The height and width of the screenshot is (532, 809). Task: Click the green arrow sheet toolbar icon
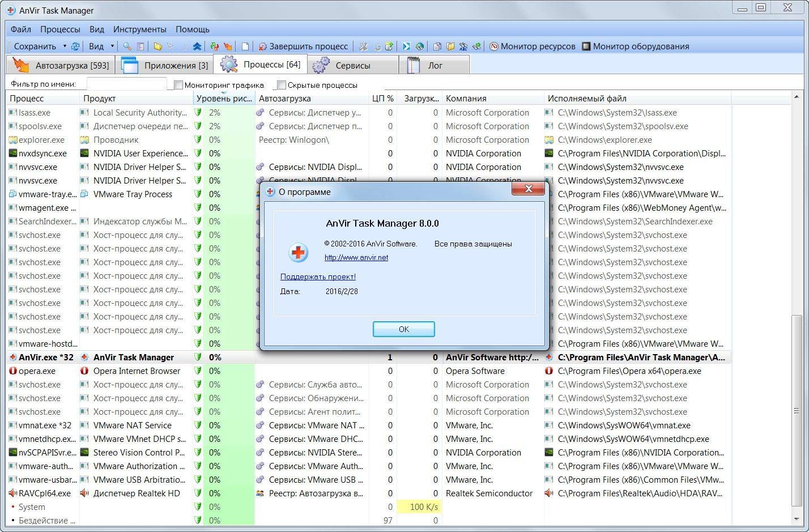[x=389, y=46]
